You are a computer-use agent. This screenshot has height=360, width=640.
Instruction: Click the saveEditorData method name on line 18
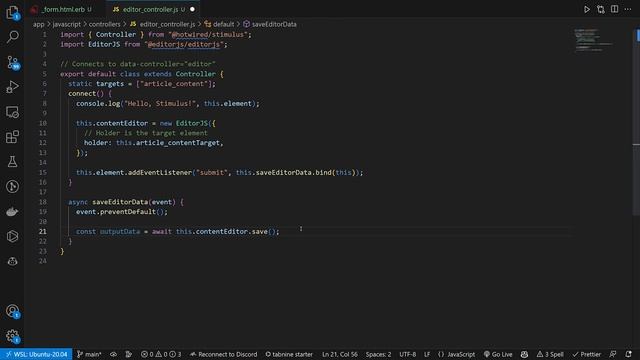tap(120, 202)
